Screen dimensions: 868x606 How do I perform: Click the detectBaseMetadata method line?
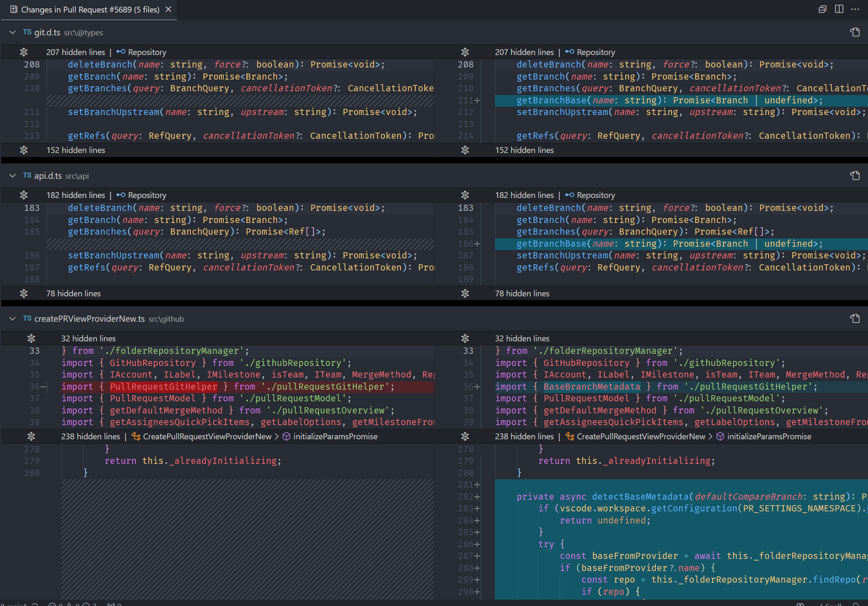(x=681, y=497)
